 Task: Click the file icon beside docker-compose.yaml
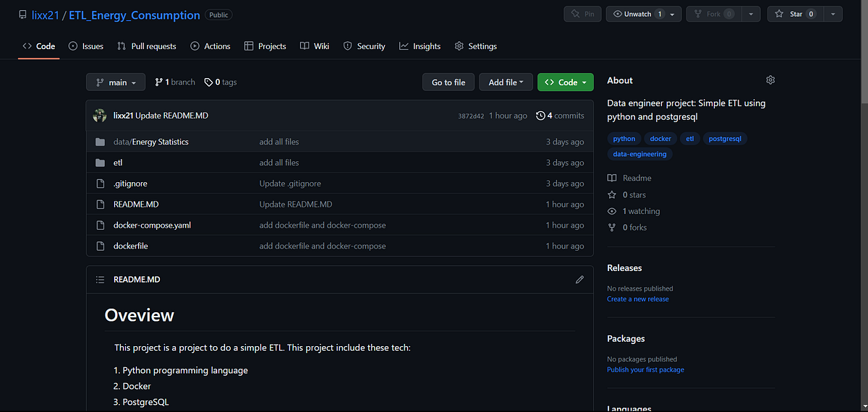pos(101,226)
